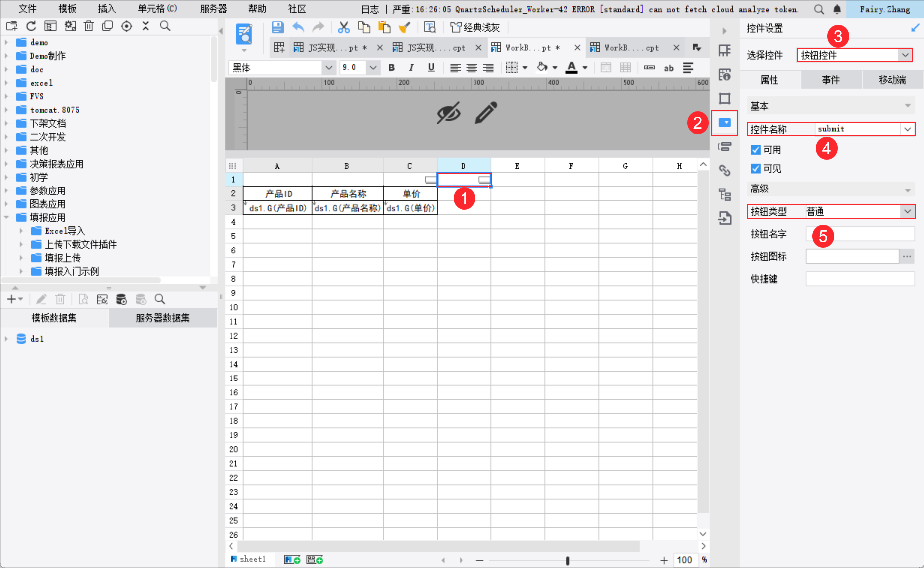Open the hyperlink panel icon

[x=725, y=171]
